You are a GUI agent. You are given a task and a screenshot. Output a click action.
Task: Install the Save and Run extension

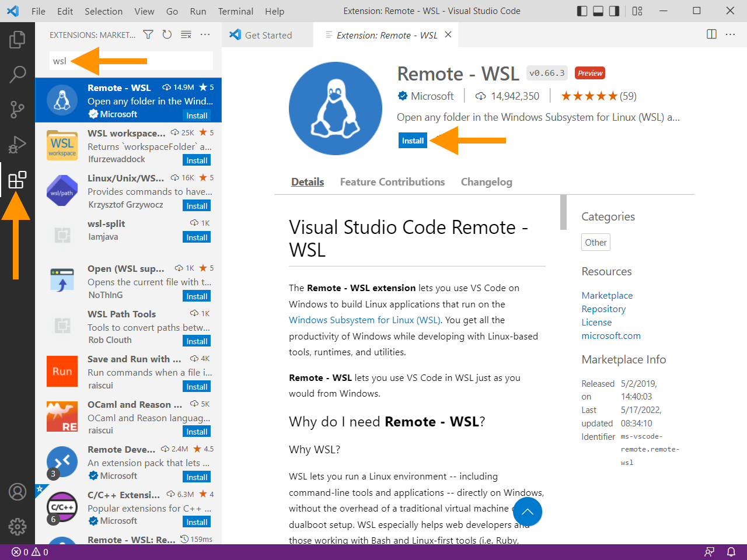point(197,387)
